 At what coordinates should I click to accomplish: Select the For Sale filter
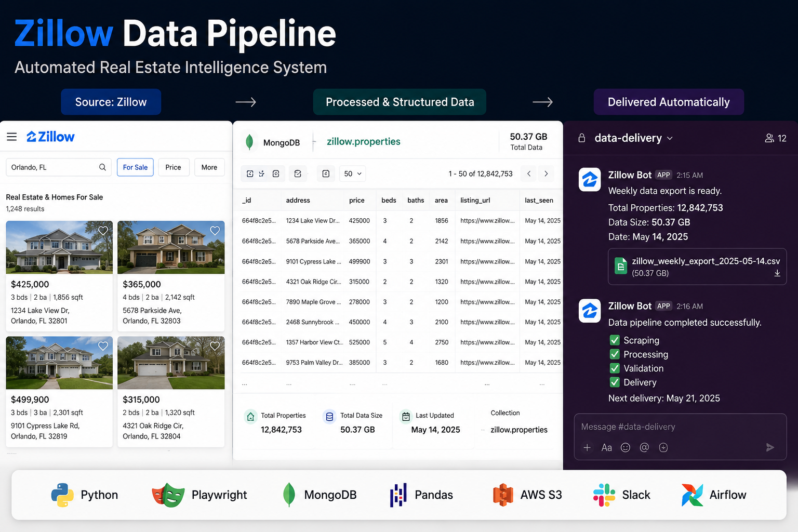(x=135, y=167)
